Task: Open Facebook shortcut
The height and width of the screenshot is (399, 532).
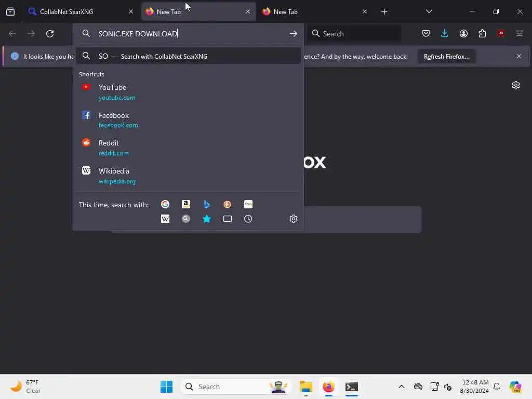Action: [x=188, y=120]
